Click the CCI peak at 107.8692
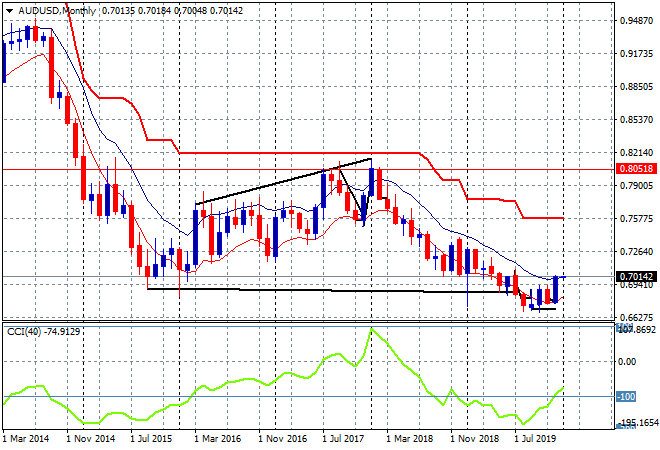The width and height of the screenshot is (660, 450). pos(371,328)
